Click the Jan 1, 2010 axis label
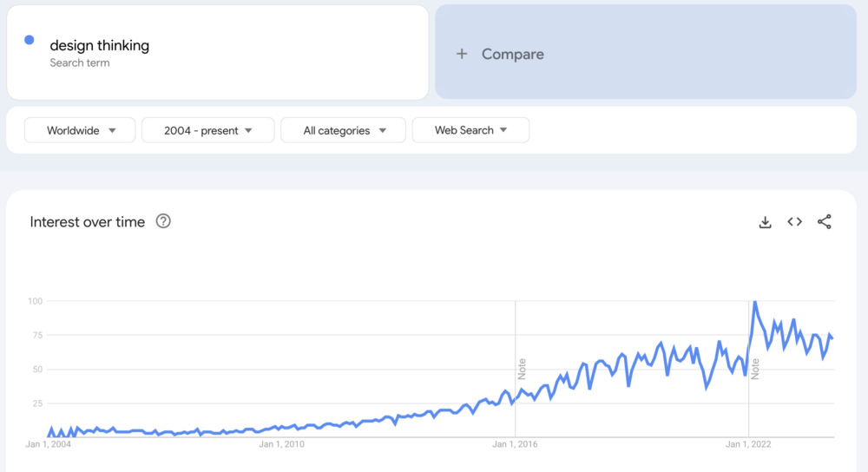The height and width of the screenshot is (472, 868). [x=281, y=443]
